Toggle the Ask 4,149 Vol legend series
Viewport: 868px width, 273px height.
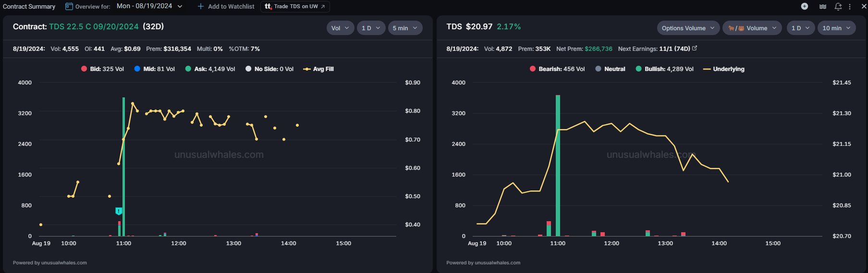click(210, 69)
